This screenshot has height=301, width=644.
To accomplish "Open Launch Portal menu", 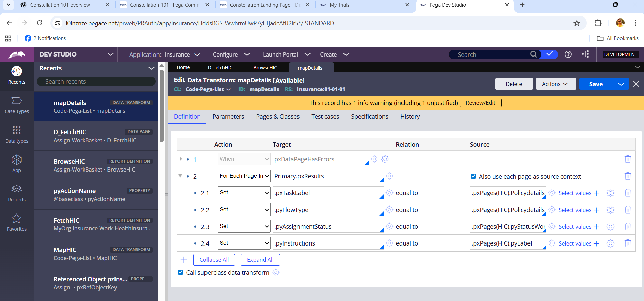I will 286,54.
